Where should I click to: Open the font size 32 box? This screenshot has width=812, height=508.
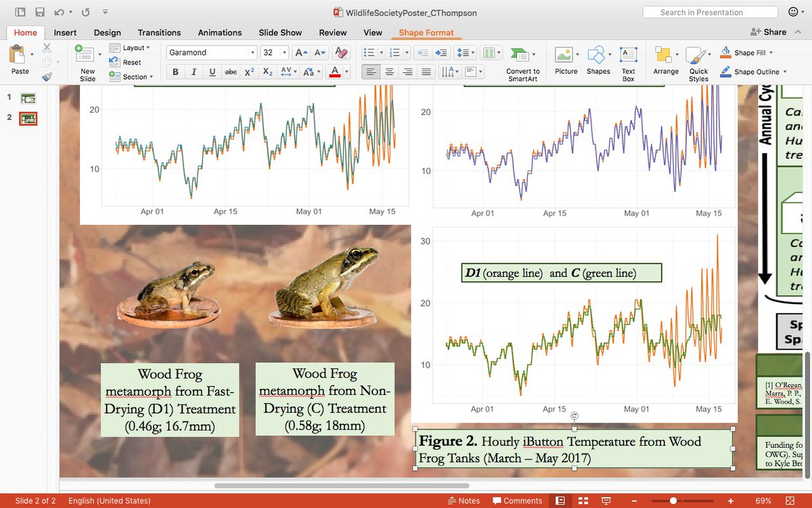coord(274,52)
